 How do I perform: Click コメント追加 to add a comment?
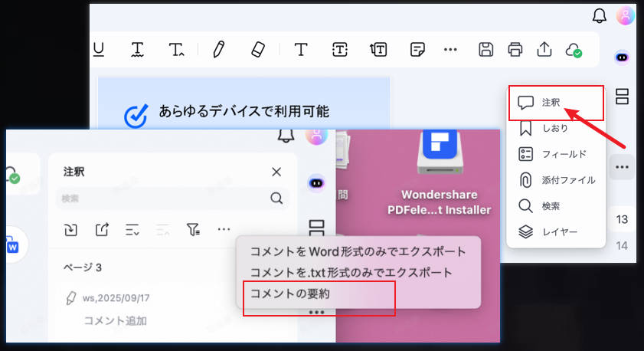[115, 320]
